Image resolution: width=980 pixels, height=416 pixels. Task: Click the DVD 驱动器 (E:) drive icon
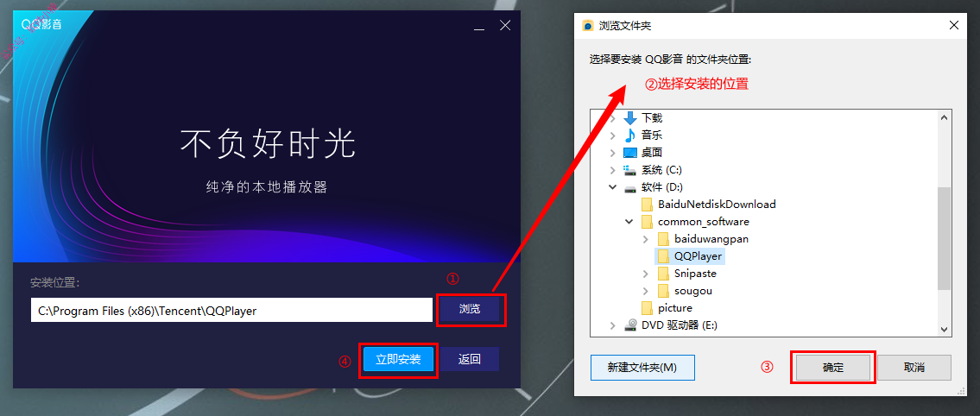pyautogui.click(x=630, y=325)
